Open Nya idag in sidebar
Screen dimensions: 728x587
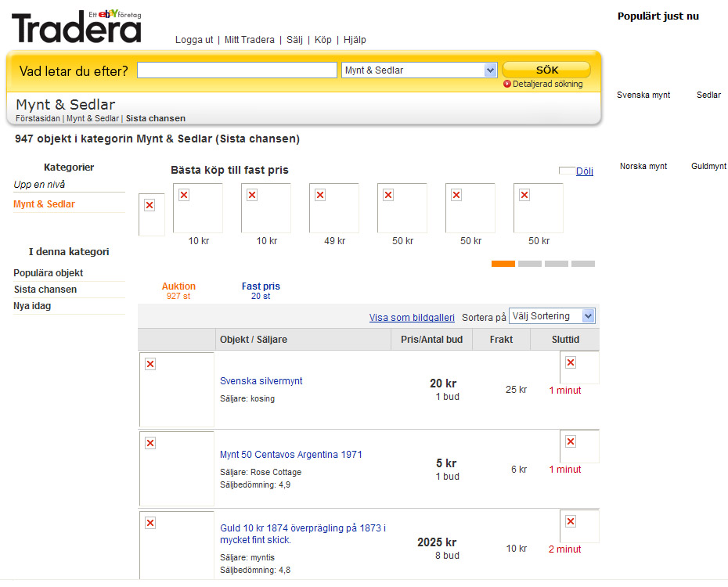32,306
